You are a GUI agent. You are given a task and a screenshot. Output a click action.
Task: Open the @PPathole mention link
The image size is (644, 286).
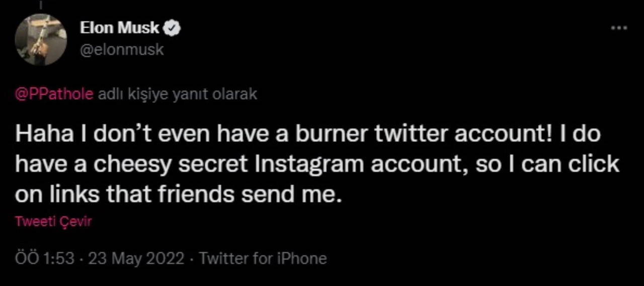pyautogui.click(x=54, y=94)
